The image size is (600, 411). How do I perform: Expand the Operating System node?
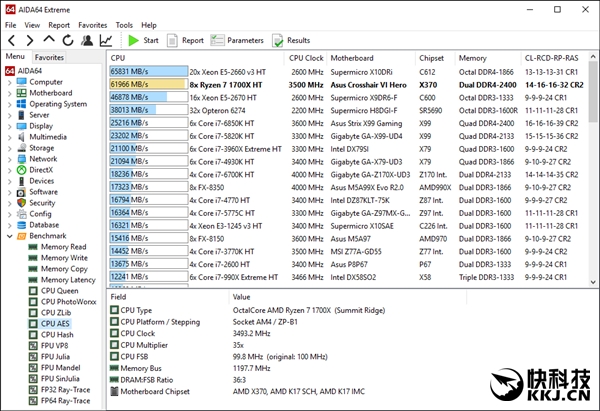pyautogui.click(x=10, y=104)
